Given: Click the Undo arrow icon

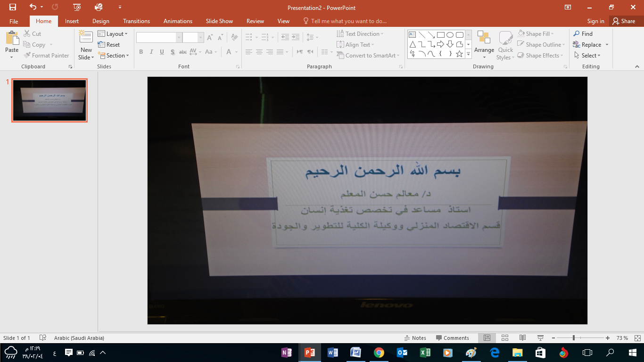Looking at the screenshot, I should click(x=33, y=7).
